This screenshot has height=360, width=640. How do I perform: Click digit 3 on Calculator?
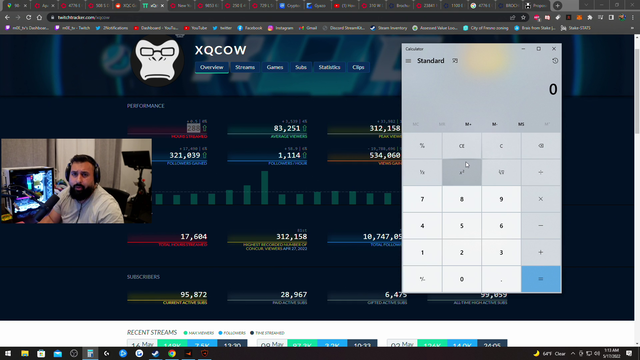(501, 252)
